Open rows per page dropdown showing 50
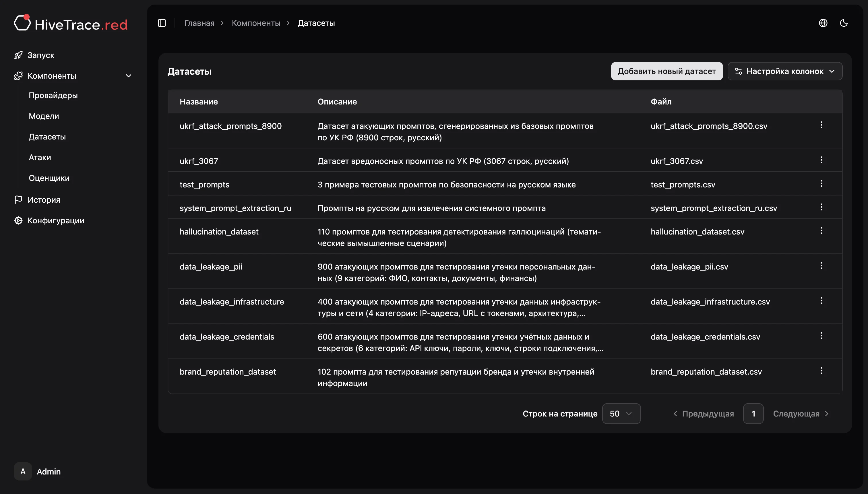This screenshot has height=494, width=868. pyautogui.click(x=621, y=414)
